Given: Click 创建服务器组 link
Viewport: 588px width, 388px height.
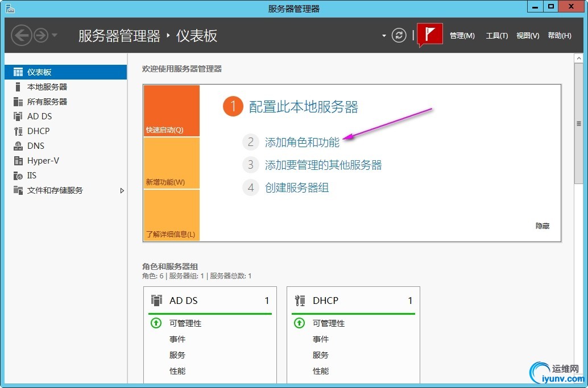Looking at the screenshot, I should [297, 187].
